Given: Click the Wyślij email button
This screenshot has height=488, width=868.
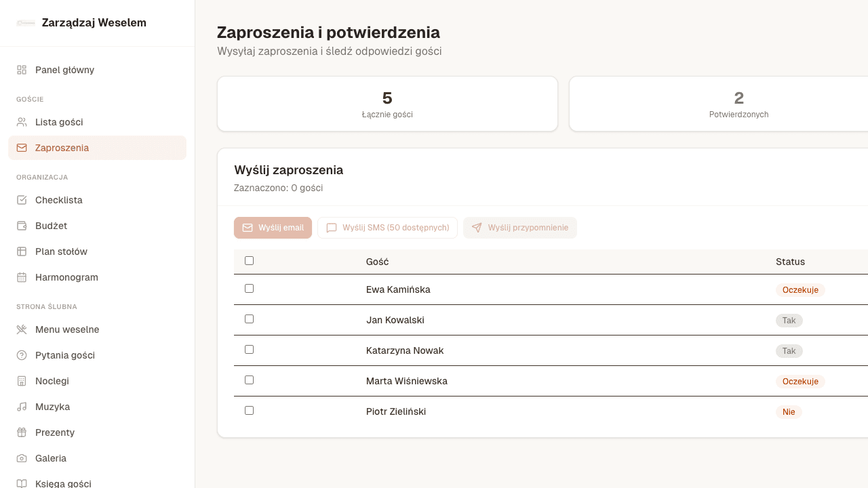Looking at the screenshot, I should [x=273, y=228].
